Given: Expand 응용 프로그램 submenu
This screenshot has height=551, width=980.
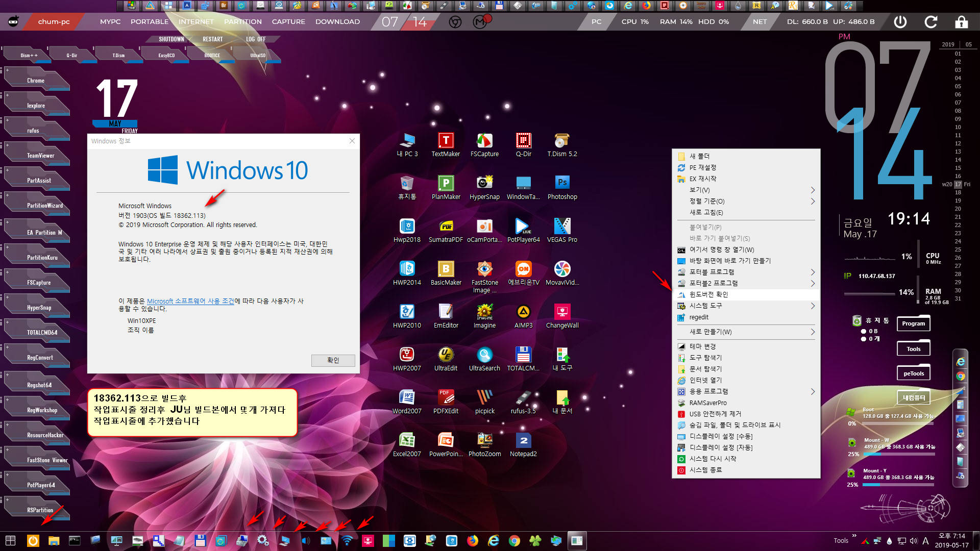Looking at the screenshot, I should coord(746,391).
